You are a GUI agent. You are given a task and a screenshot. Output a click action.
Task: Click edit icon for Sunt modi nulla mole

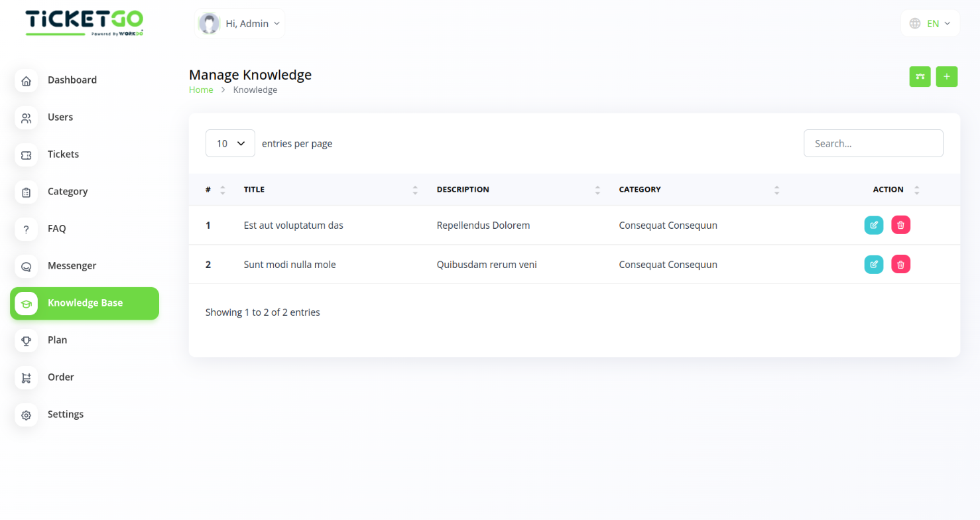tap(874, 265)
